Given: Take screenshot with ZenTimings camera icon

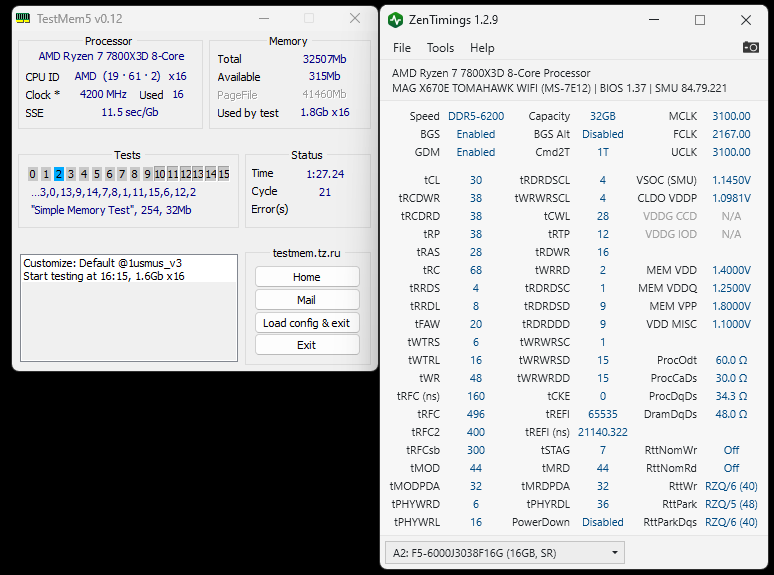Looking at the screenshot, I should [x=750, y=47].
